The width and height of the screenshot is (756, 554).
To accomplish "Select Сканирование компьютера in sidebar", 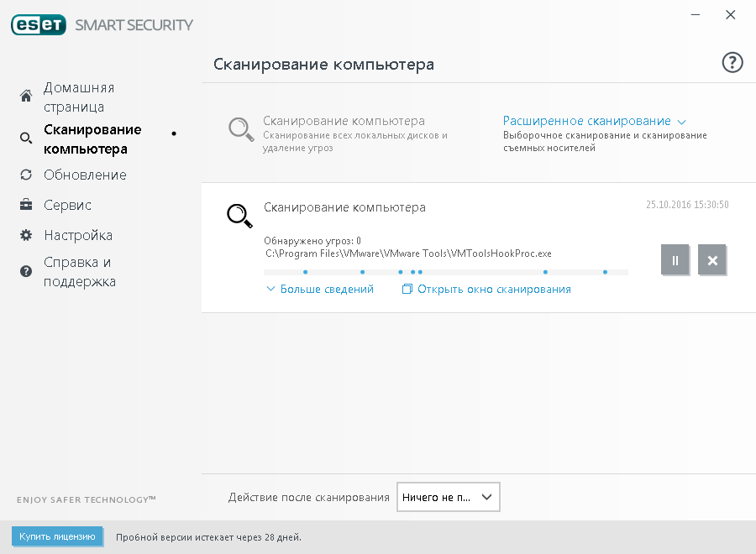I will tap(92, 139).
